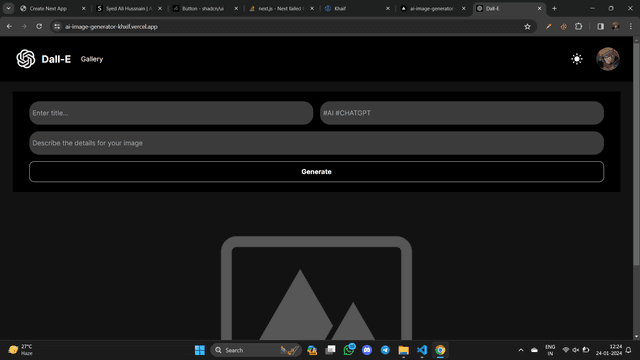Switch the ENG IN input language
This screenshot has height=360, width=640.
tap(550, 350)
